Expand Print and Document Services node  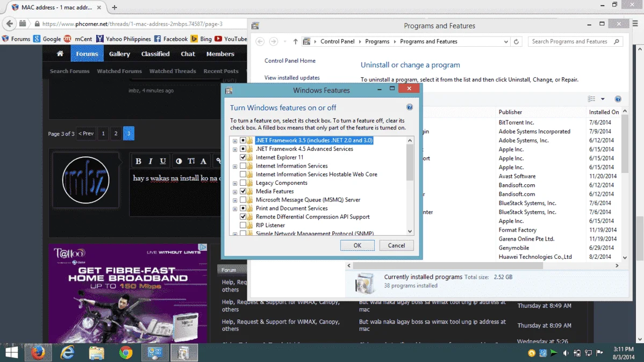(x=235, y=209)
